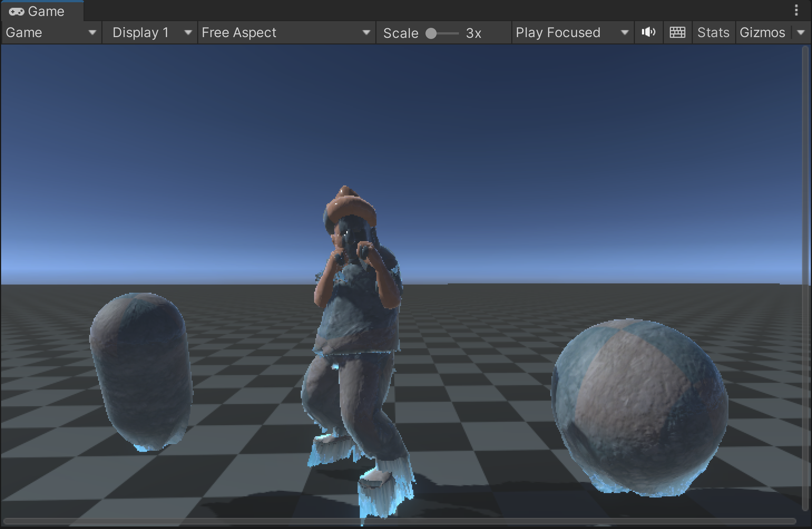The width and height of the screenshot is (812, 529).
Task: Click the Scale slider handle
Action: pyautogui.click(x=431, y=33)
